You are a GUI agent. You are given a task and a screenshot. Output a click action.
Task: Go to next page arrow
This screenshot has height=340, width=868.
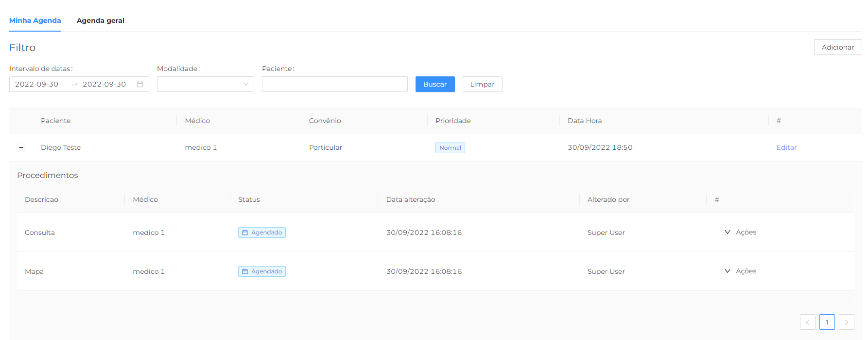click(x=846, y=322)
